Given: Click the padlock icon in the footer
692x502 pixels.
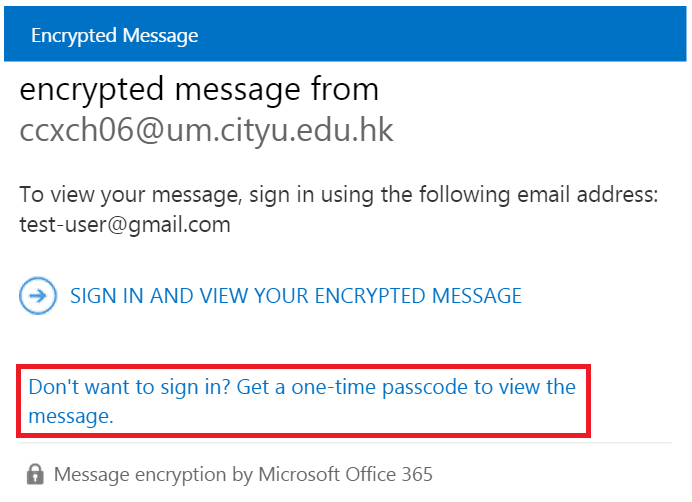Looking at the screenshot, I should tap(36, 473).
